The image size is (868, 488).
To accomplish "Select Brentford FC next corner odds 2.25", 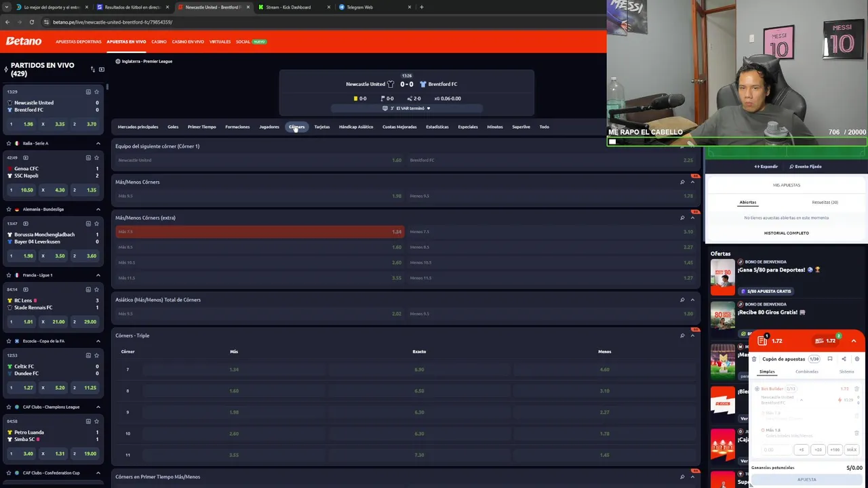I will click(x=551, y=160).
